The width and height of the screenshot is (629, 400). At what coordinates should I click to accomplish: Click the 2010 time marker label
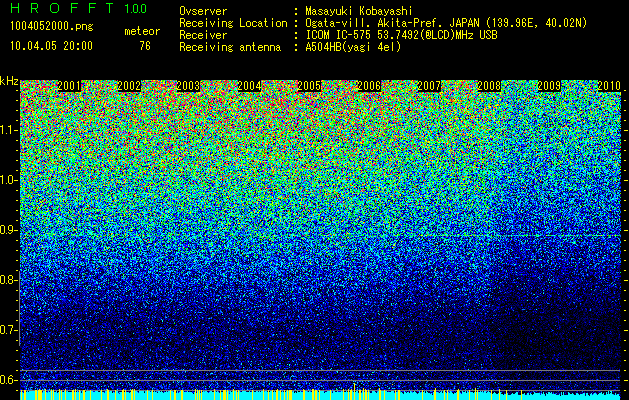pos(609,86)
